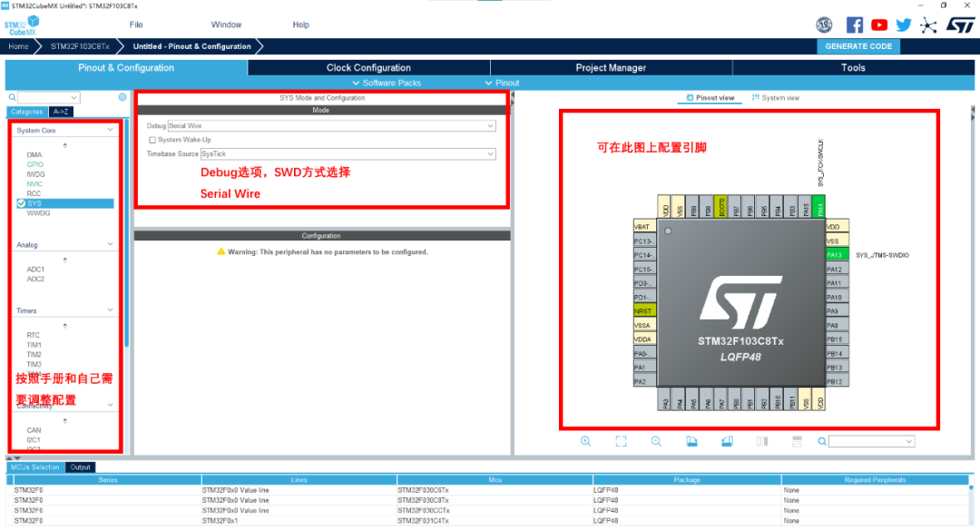Select NVIC under System Core
980x531 pixels.
point(34,184)
